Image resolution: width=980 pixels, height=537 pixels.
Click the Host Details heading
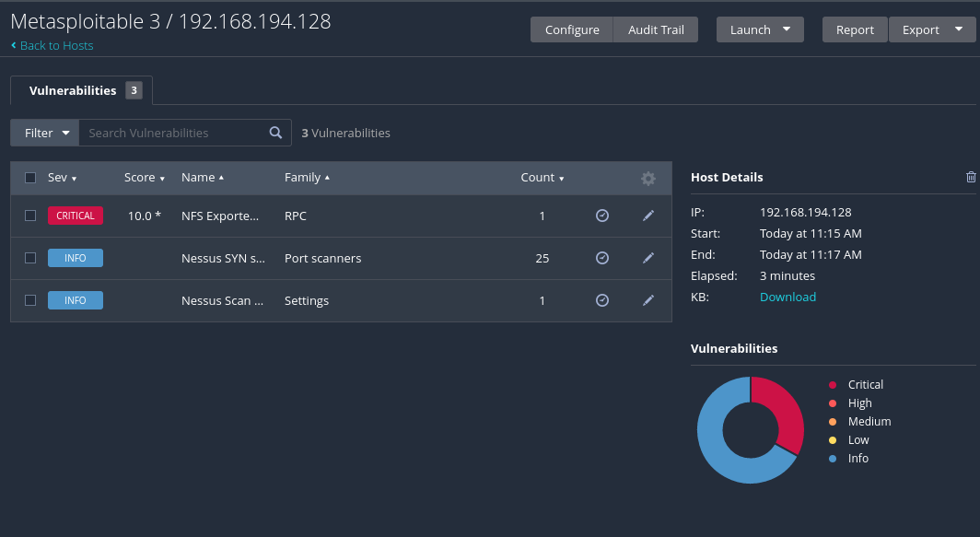(727, 177)
